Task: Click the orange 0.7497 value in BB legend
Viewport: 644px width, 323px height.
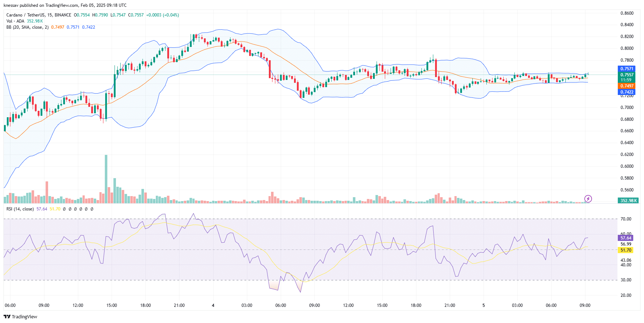Action: pos(58,27)
